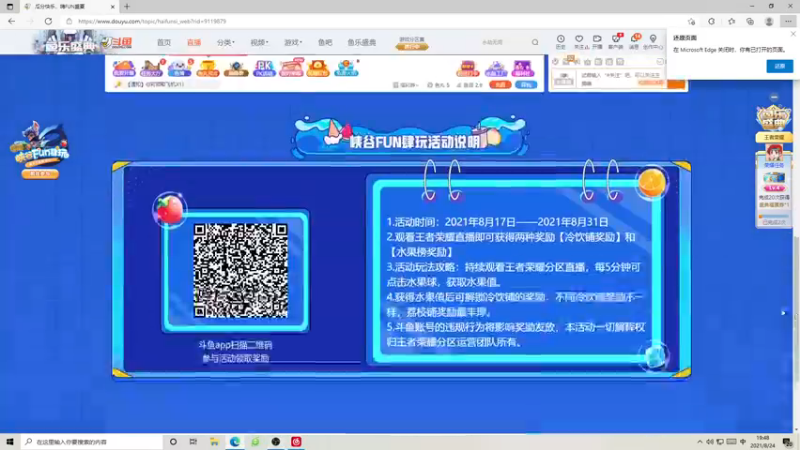
Task: Open the 客户端 client download icon
Action: pyautogui.click(x=616, y=41)
